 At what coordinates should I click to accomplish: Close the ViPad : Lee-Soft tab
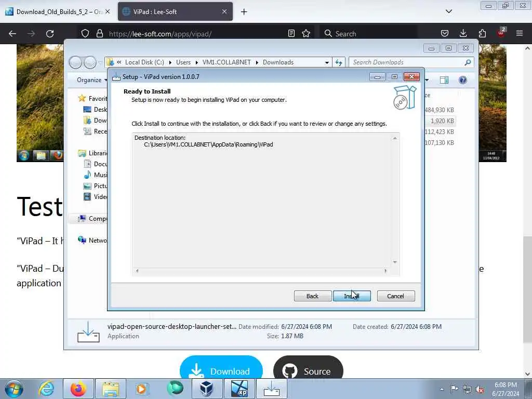point(224,11)
